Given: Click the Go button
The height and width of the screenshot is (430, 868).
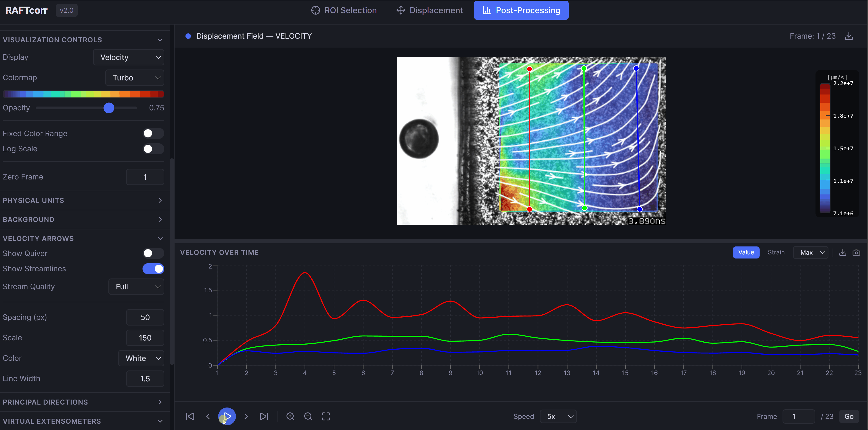Looking at the screenshot, I should tap(849, 417).
